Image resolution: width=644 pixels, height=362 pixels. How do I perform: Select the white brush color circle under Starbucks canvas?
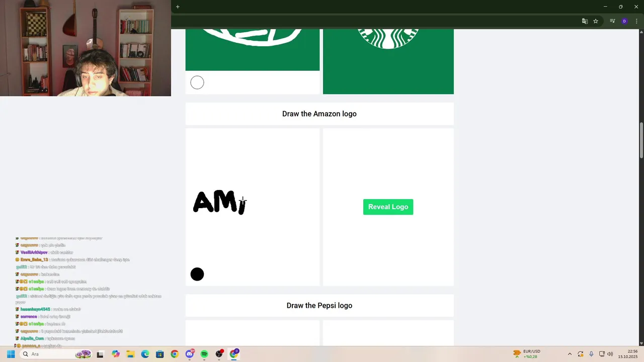[x=197, y=82]
